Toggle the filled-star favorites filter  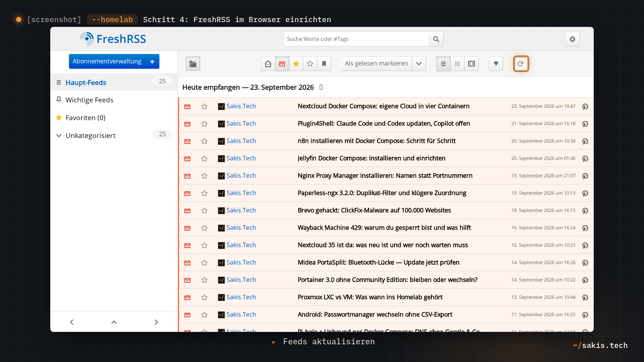click(296, 64)
